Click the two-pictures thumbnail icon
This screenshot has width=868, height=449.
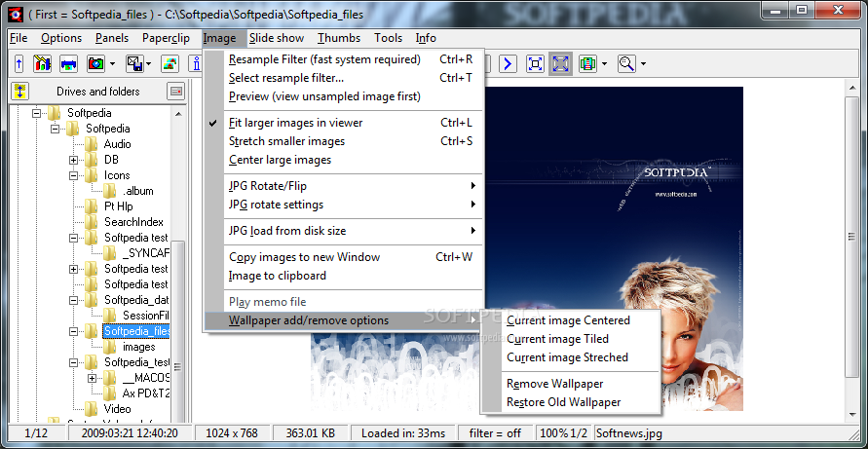tap(170, 63)
